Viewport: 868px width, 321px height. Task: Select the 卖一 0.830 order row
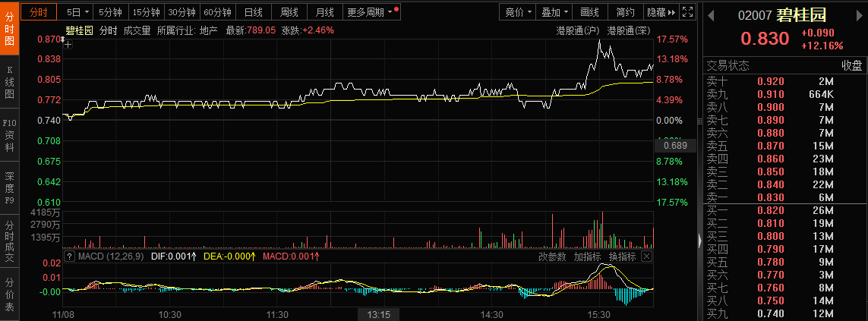pos(785,197)
